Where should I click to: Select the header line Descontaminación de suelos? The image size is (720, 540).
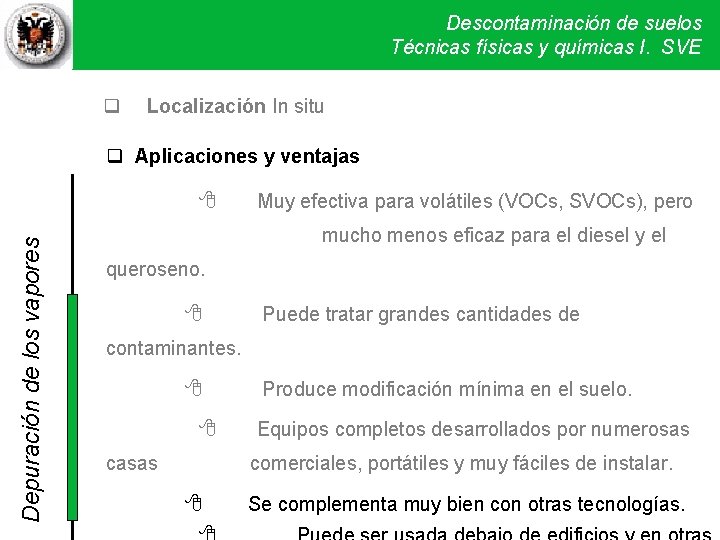pyautogui.click(x=574, y=23)
